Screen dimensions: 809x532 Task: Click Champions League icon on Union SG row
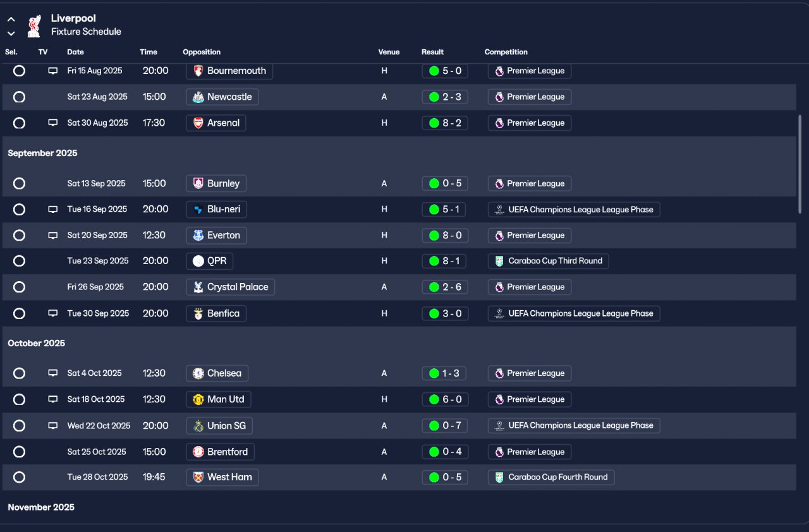(499, 426)
